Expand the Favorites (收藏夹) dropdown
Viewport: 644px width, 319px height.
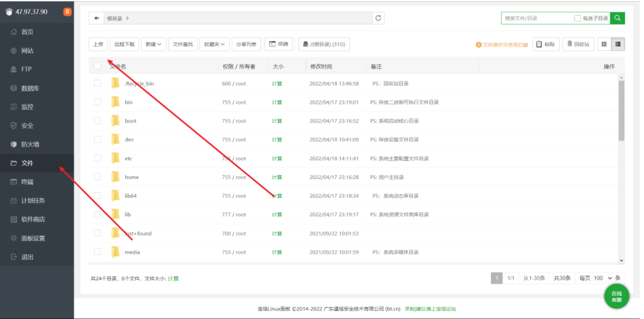click(x=214, y=44)
